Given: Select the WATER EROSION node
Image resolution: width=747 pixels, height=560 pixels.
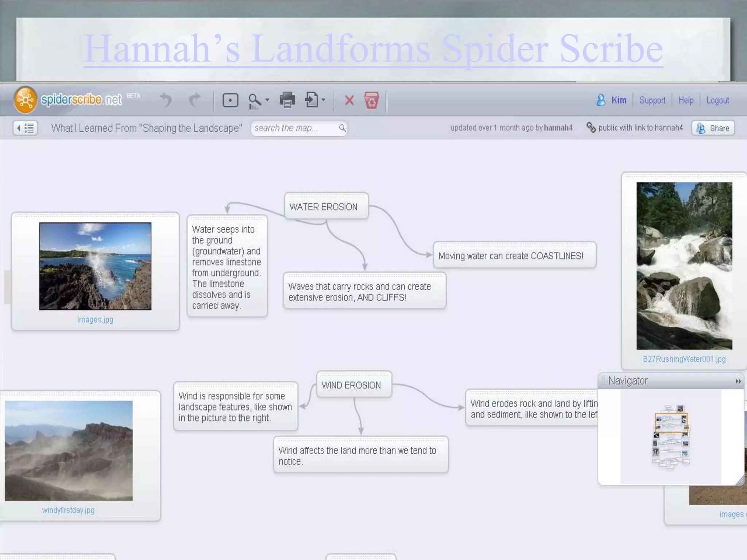Looking at the screenshot, I should point(326,206).
